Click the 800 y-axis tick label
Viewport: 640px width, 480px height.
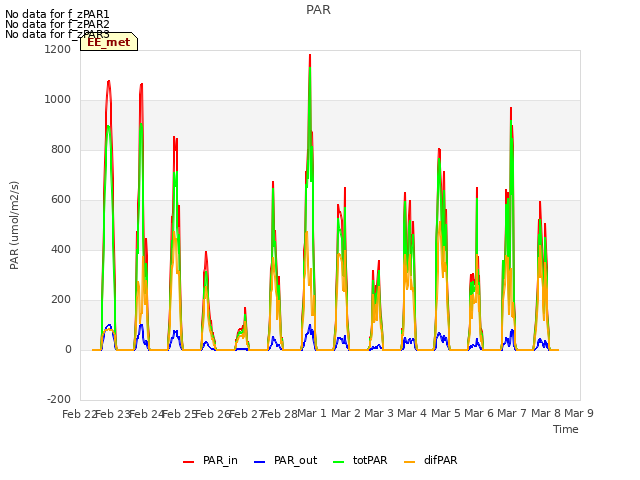click(61, 149)
